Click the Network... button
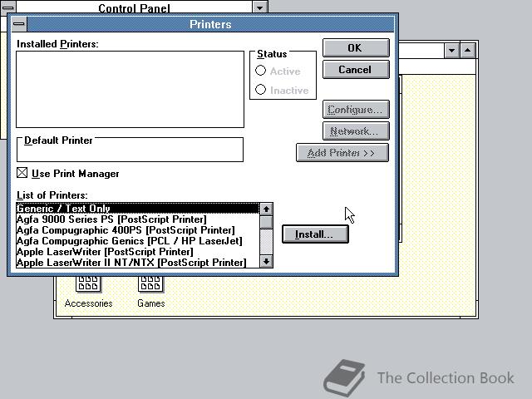 [x=356, y=131]
